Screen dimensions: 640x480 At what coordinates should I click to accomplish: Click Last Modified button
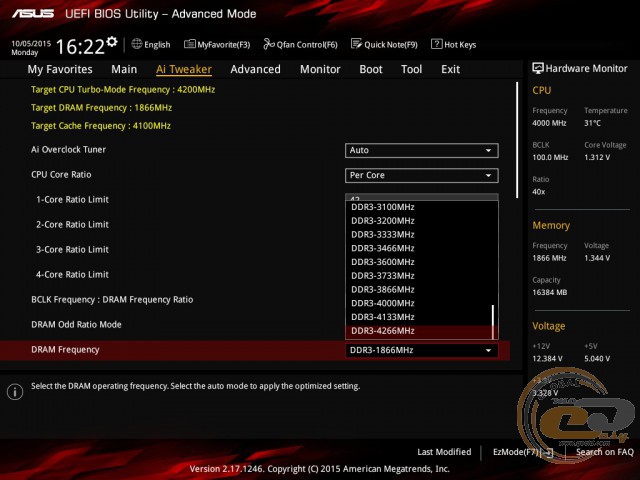[x=444, y=452]
